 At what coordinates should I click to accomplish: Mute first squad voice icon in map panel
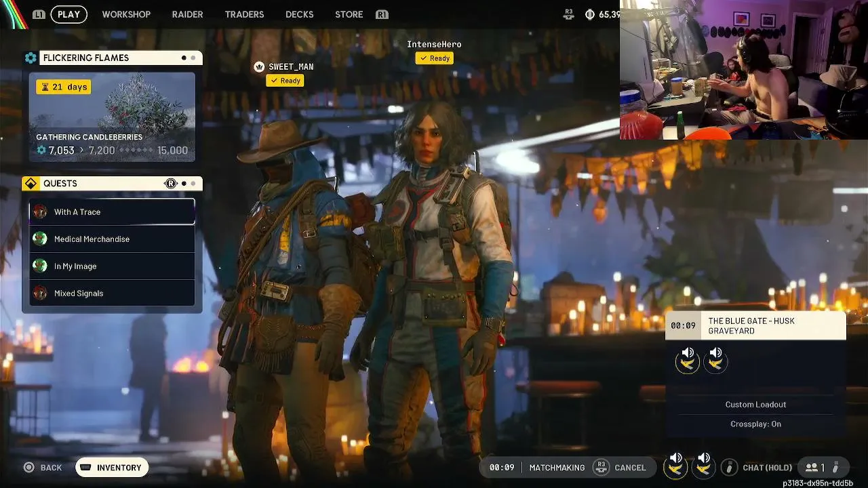[688, 361]
